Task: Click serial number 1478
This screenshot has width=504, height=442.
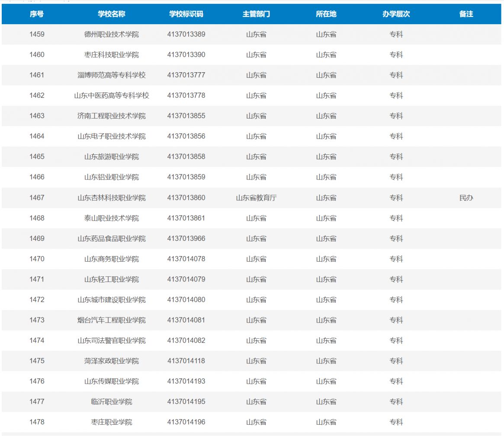Action: 37,422
